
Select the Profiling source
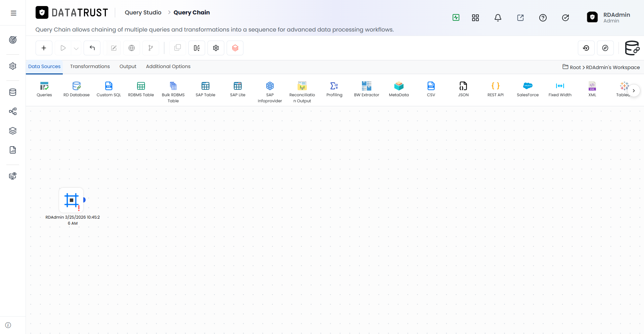[334, 89]
